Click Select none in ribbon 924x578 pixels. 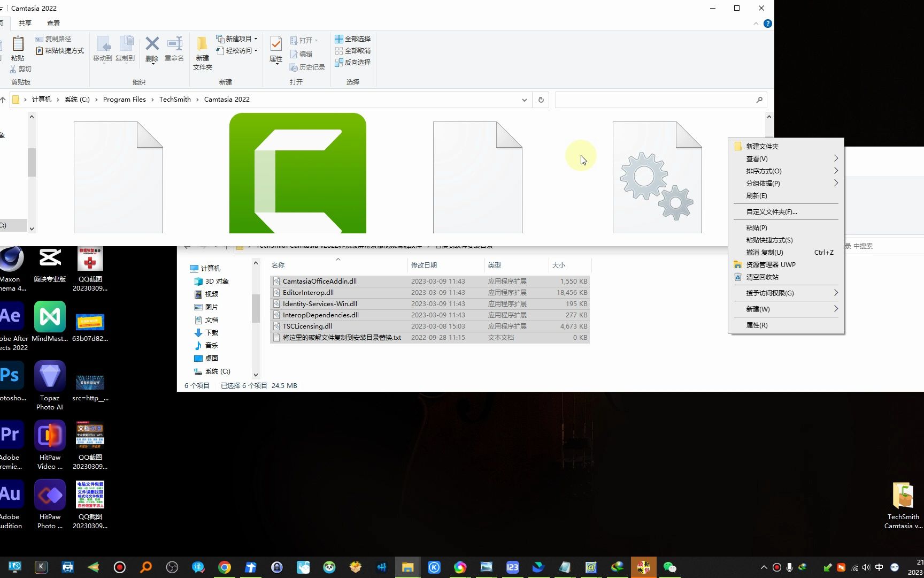[x=353, y=51]
